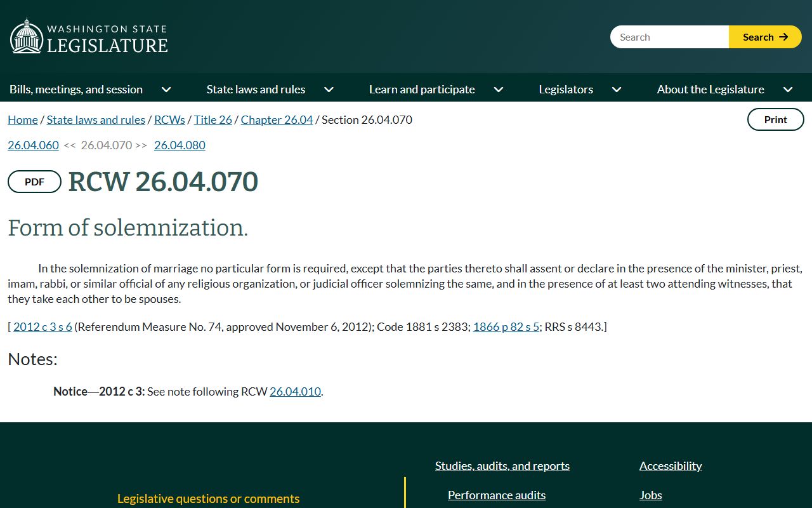Open the Legislators menu item
The image size is (812, 508).
566,90
